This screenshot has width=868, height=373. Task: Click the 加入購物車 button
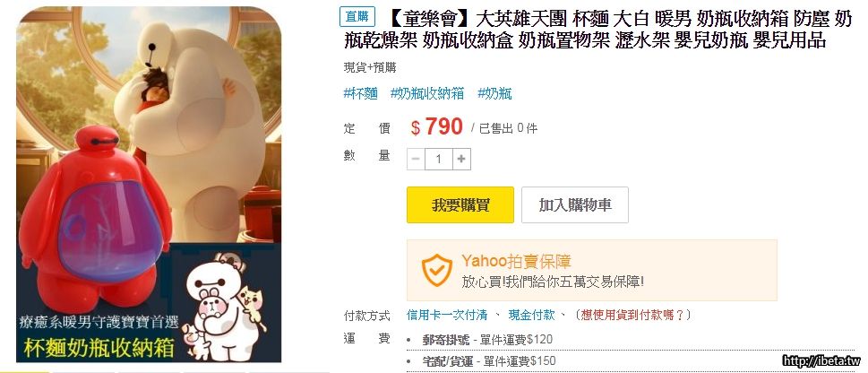pos(574,205)
